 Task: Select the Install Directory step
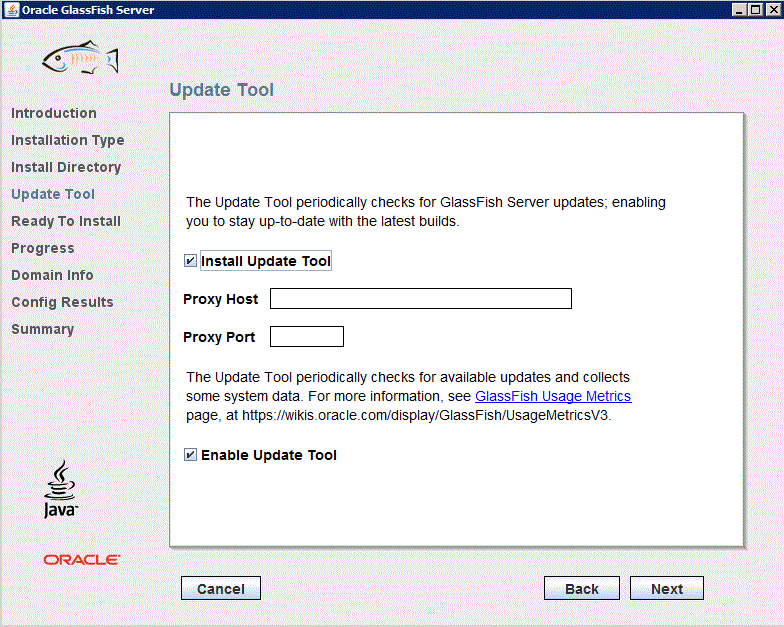[x=66, y=168]
